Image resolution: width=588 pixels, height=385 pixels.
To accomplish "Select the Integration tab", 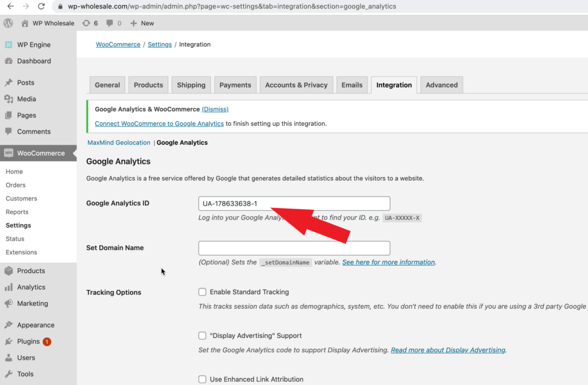I will pyautogui.click(x=394, y=85).
